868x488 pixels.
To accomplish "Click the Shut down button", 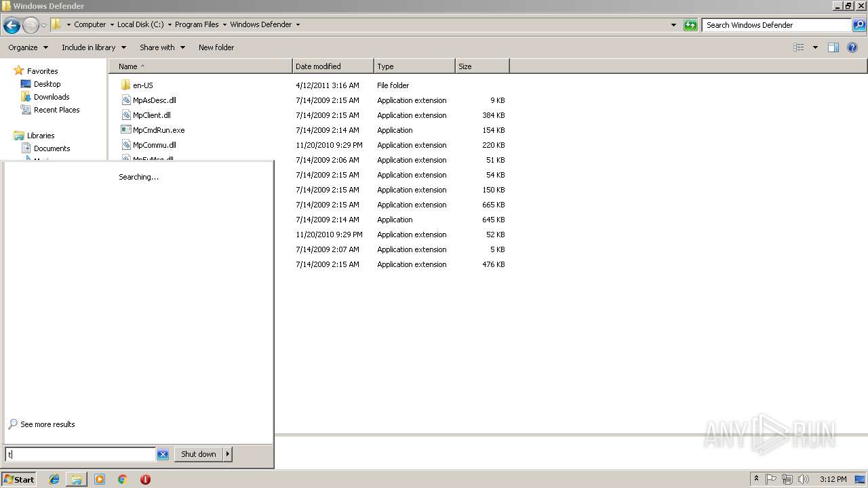I will pyautogui.click(x=199, y=454).
